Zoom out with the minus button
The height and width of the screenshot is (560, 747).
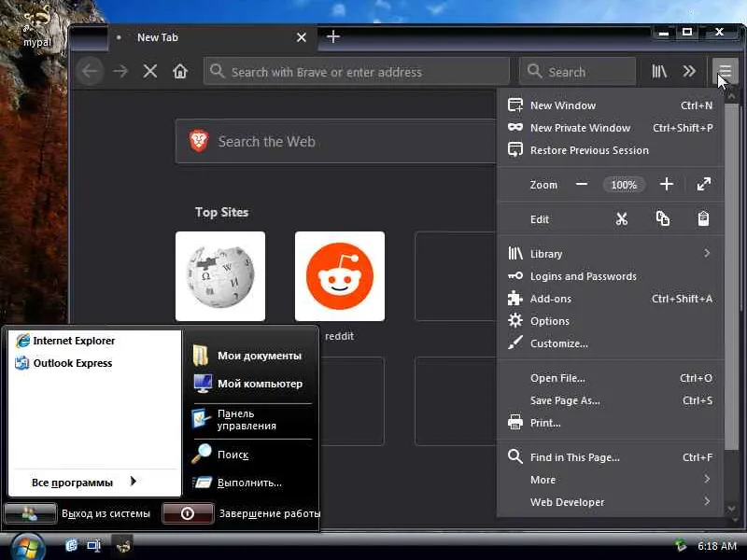(582, 184)
